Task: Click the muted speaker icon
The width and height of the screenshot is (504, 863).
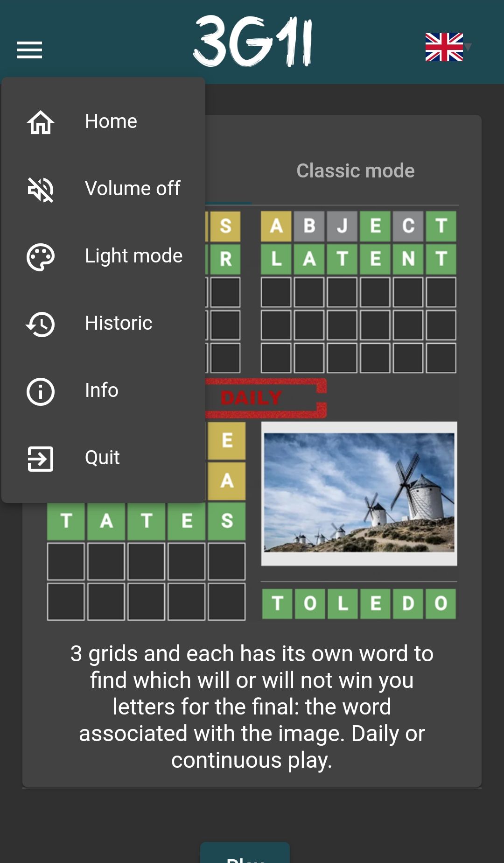Action: click(x=41, y=189)
